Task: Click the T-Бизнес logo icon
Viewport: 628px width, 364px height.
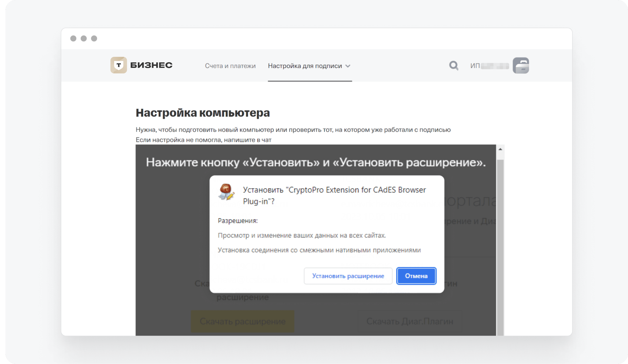Action: point(119,65)
